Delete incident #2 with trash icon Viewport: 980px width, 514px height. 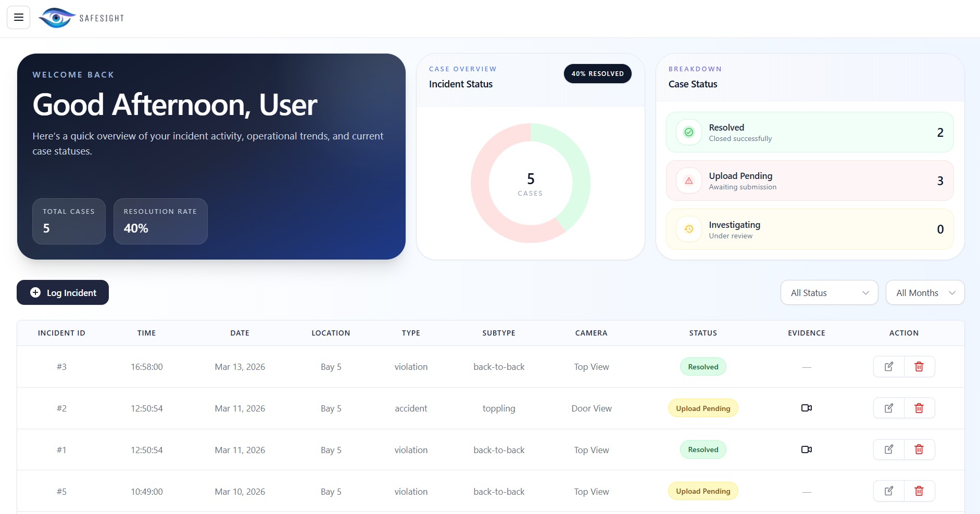[x=919, y=408]
